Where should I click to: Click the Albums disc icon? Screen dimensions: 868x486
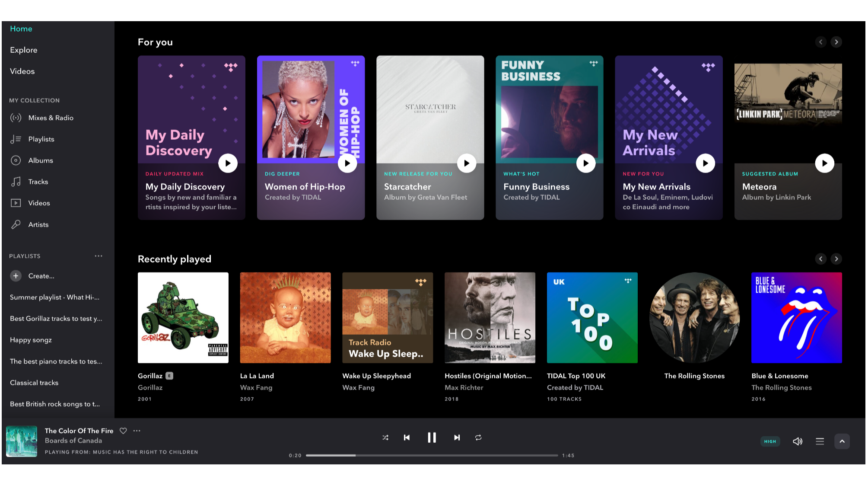tap(16, 160)
